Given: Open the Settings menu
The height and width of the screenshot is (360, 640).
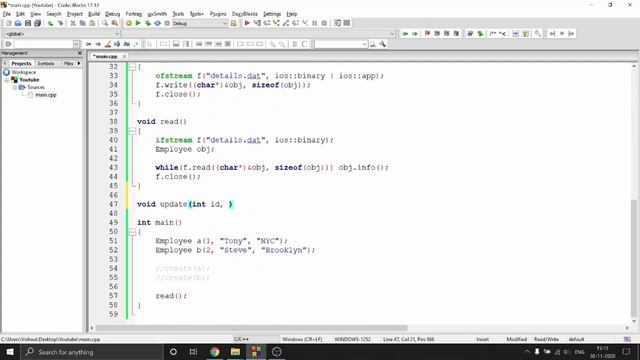Looking at the screenshot, I should coord(272,14).
